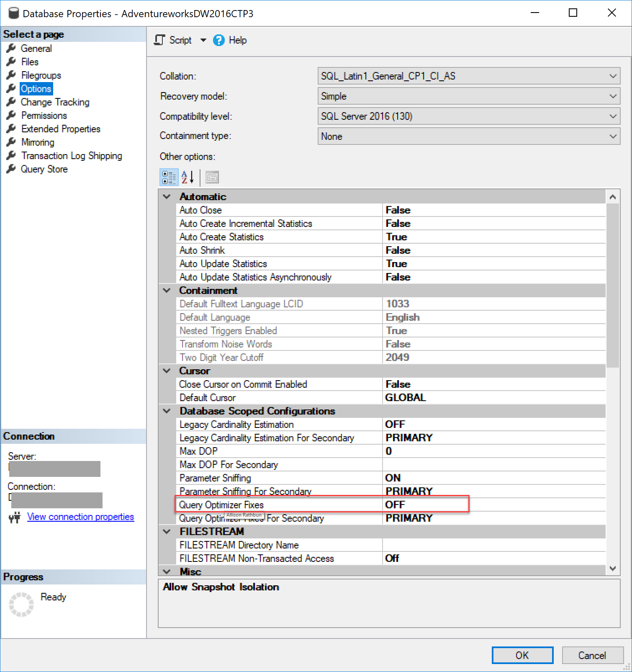
Task: Click the Property Pages icon
Action: [212, 177]
